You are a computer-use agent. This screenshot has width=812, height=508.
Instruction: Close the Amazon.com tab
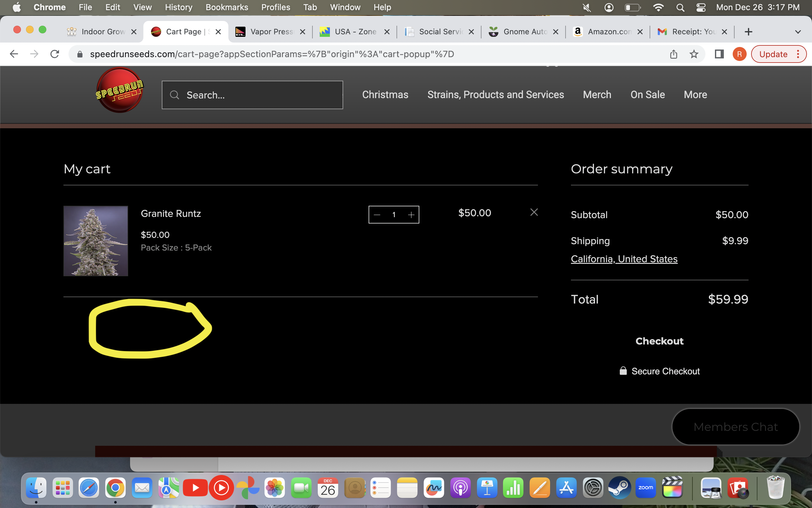click(640, 32)
